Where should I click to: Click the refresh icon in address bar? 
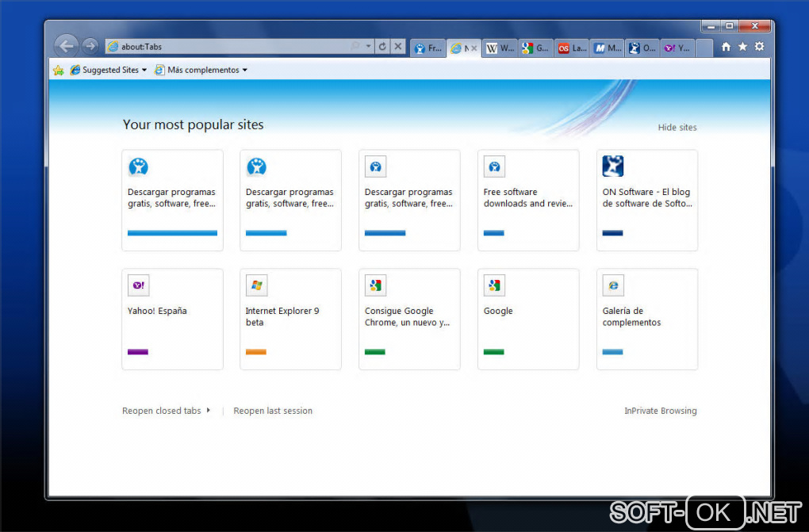(x=382, y=47)
